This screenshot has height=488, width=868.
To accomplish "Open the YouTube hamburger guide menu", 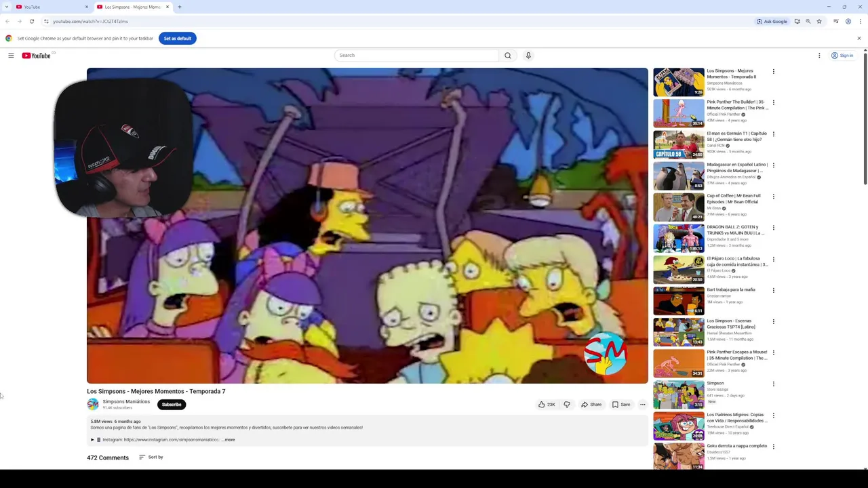I will click(x=11, y=56).
